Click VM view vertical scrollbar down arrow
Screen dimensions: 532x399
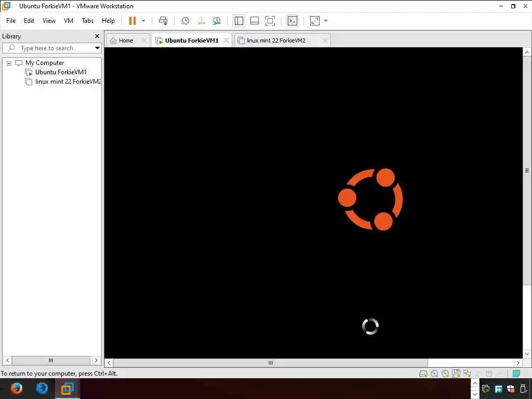(527, 354)
